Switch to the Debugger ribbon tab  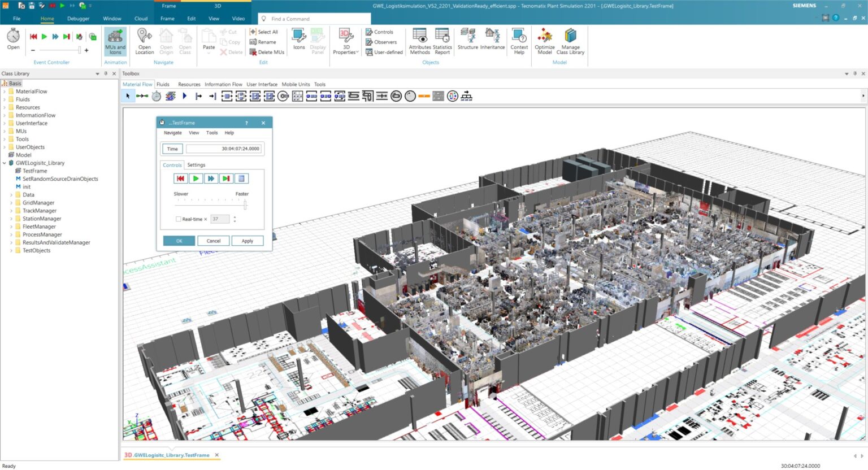point(78,19)
